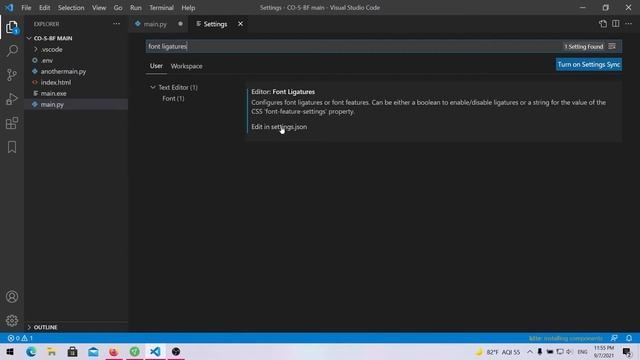Open the Run menu
The height and width of the screenshot is (360, 640).
(x=136, y=7)
